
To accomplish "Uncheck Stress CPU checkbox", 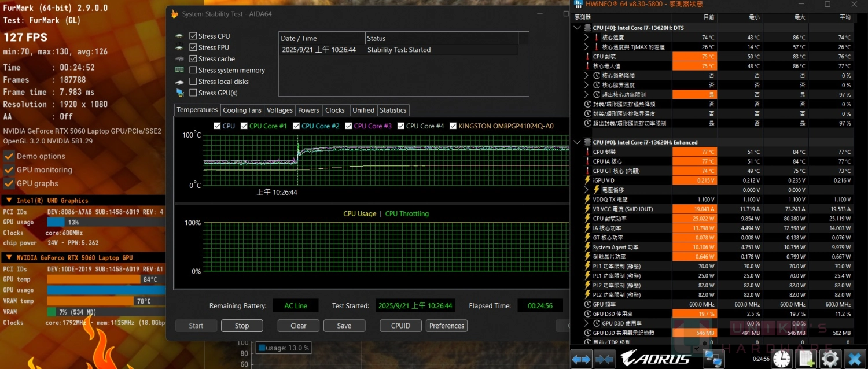I will tap(193, 36).
